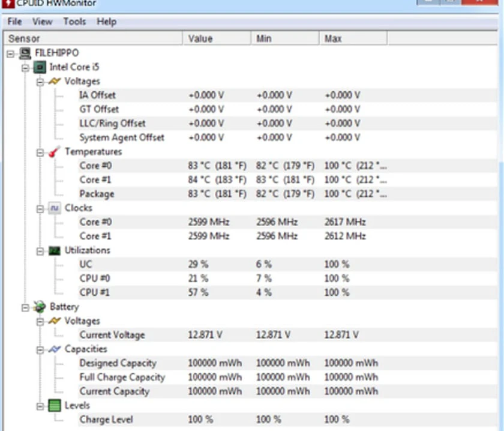Screen dimensions: 504x431
Task: Open the File menu
Action: 14,22
